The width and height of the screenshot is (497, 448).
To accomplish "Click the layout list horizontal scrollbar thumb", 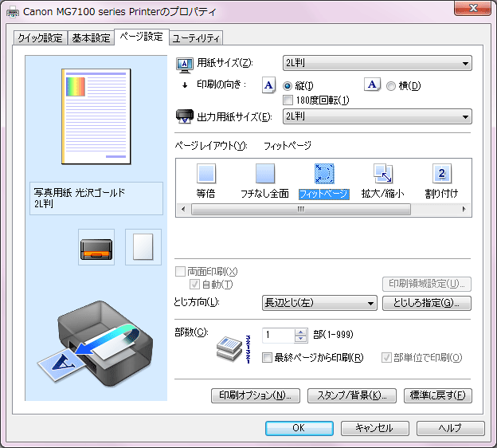I will [301, 209].
